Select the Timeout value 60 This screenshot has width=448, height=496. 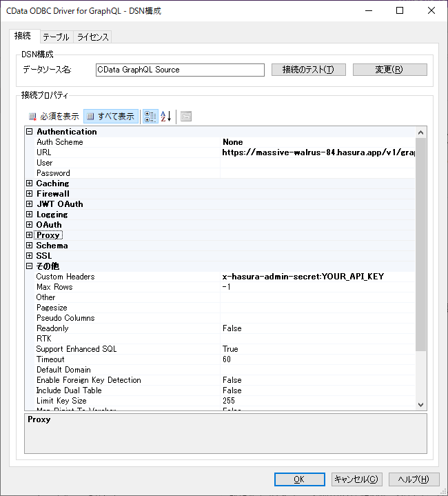[x=318, y=359]
